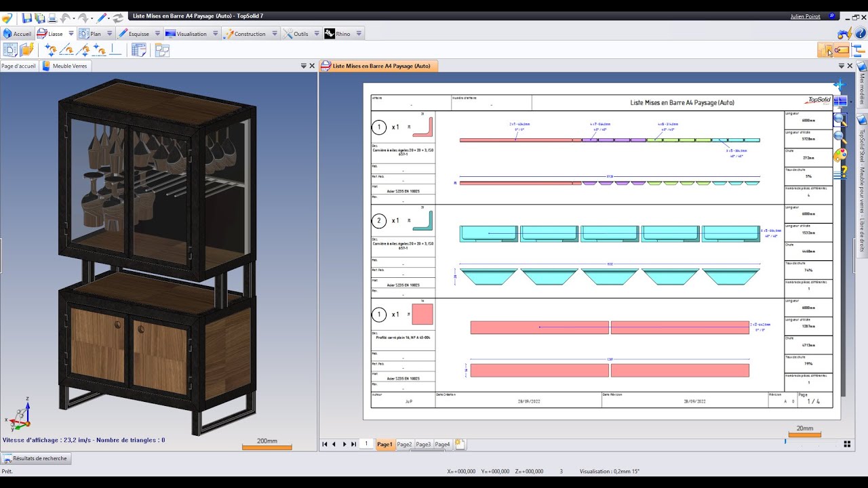Screen dimensions: 868x488
Task: Click the first rotation-arrow ribbon icon
Action: click(50, 49)
